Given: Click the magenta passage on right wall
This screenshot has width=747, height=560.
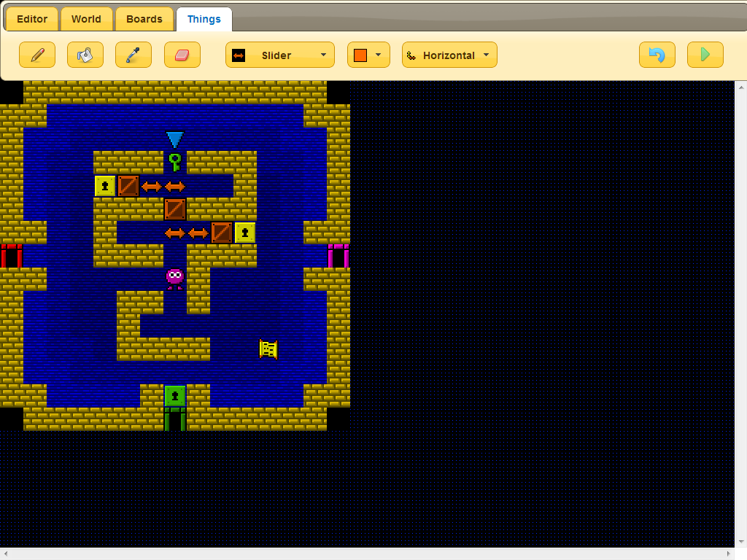Looking at the screenshot, I should coord(338,257).
